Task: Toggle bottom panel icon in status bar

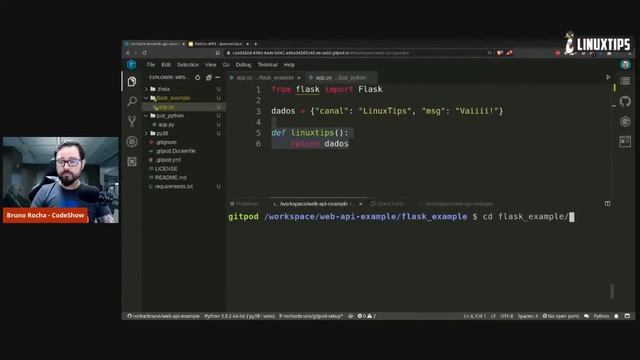Action: pos(627,316)
